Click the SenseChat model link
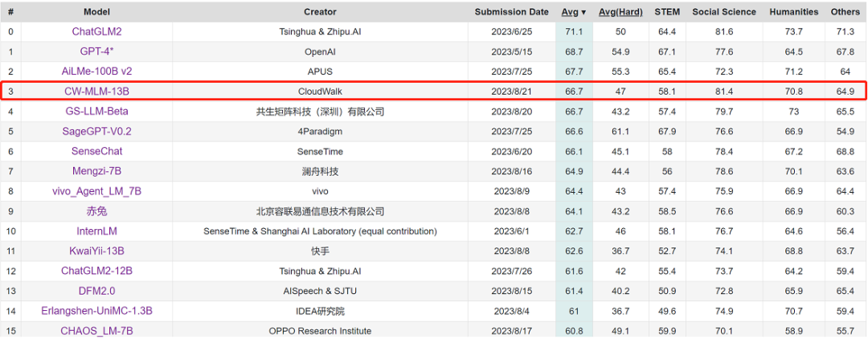The image size is (868, 339). [96, 151]
